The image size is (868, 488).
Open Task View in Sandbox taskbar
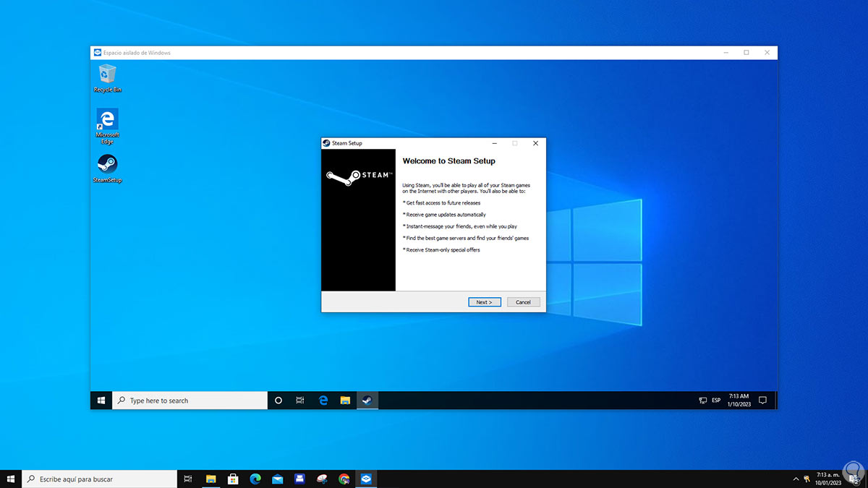[x=300, y=400]
